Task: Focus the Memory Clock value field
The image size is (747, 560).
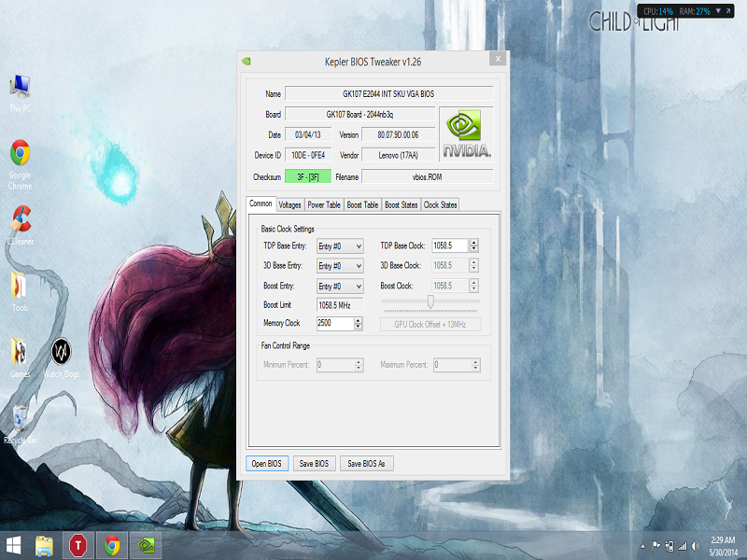Action: pyautogui.click(x=335, y=323)
